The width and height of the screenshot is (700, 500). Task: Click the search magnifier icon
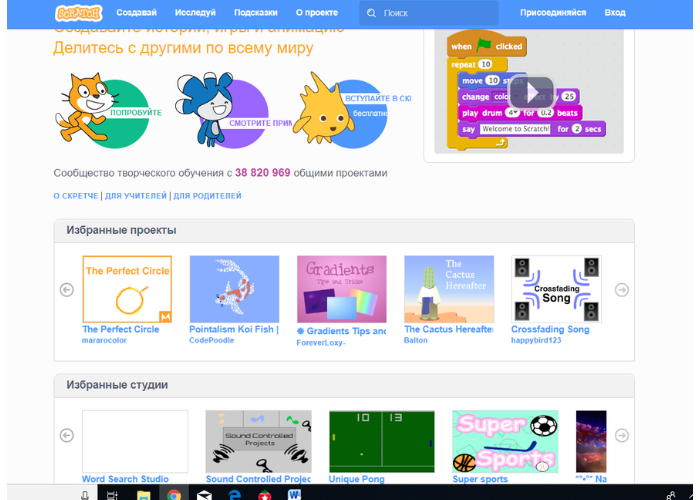coord(371,13)
